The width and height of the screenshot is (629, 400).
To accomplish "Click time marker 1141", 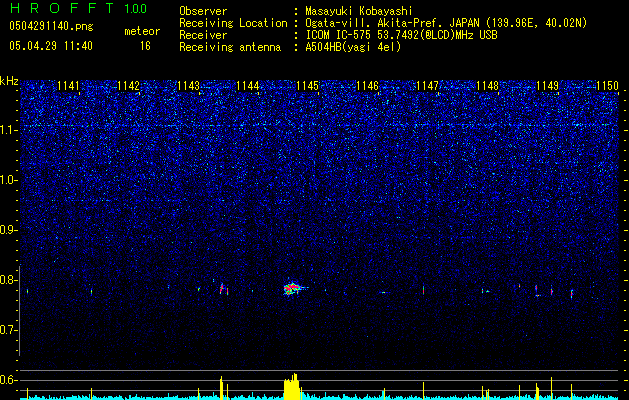I will tap(68, 86).
